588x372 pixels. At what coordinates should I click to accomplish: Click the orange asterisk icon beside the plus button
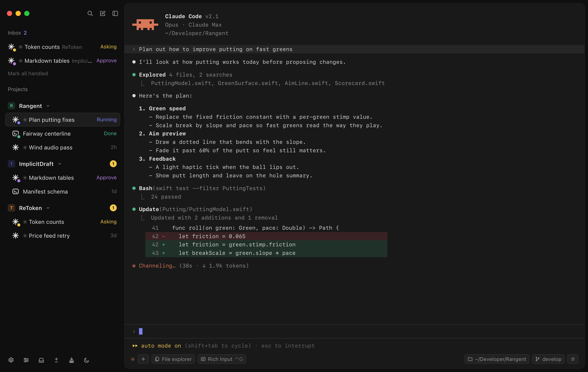133,359
